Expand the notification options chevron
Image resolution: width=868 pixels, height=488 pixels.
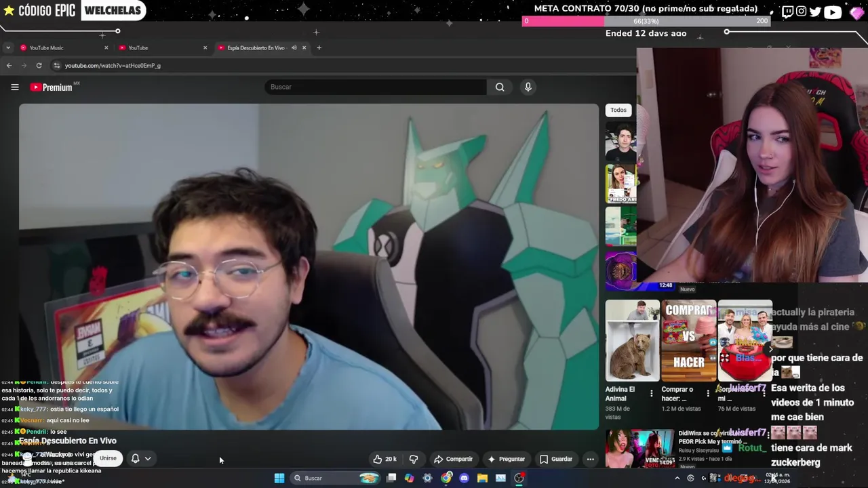pyautogui.click(x=147, y=458)
